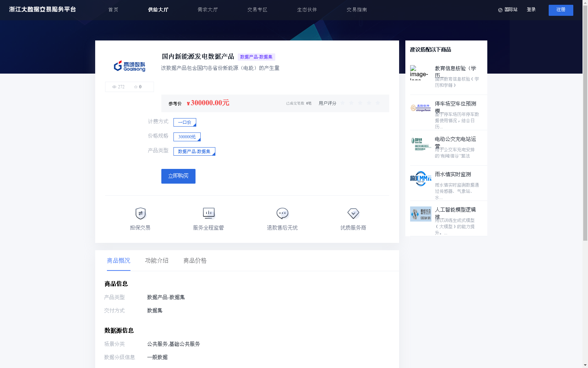Image resolution: width=588 pixels, height=368 pixels.
Task: Switch to the 功能介绍 tab
Action: (157, 261)
